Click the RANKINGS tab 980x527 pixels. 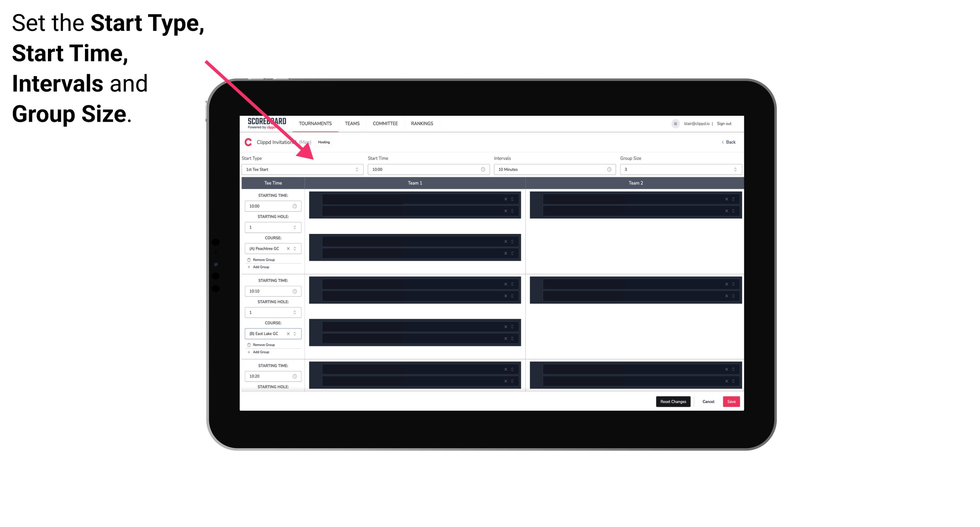click(x=423, y=123)
